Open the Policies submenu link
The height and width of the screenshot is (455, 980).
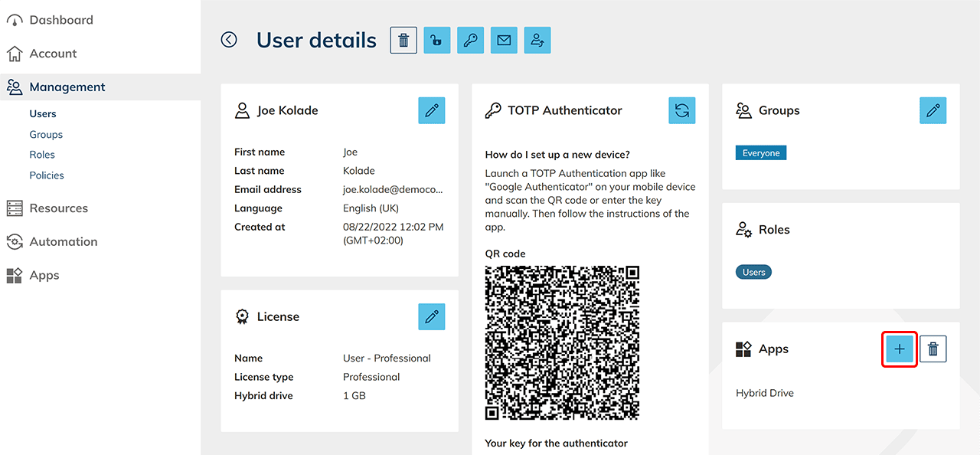(x=47, y=175)
